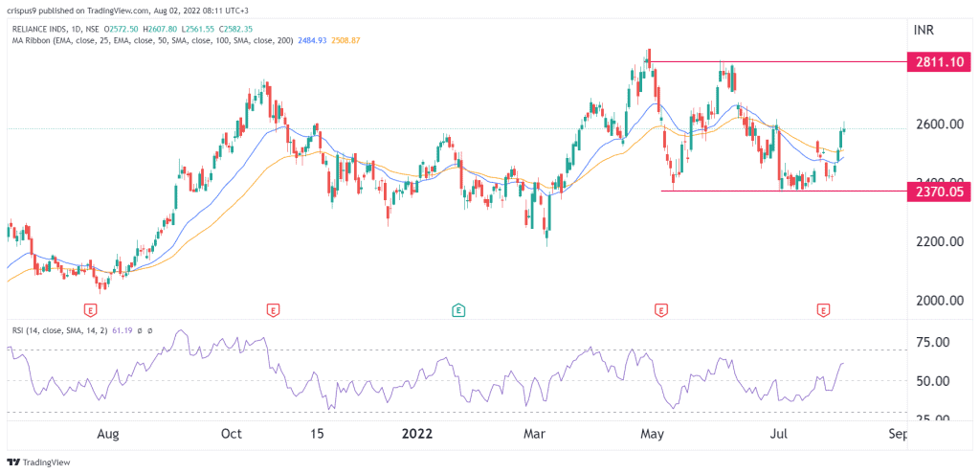The height and width of the screenshot is (474, 980).
Task: Click the Oct date axis label
Action: [232, 434]
